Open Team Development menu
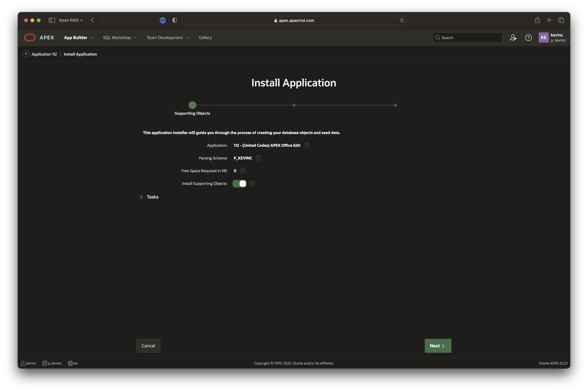 coord(168,37)
